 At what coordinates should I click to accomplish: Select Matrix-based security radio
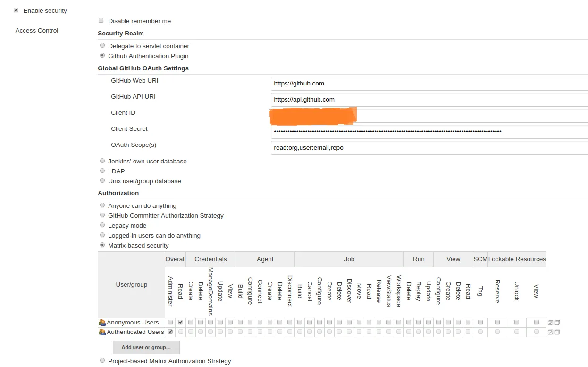pos(102,245)
